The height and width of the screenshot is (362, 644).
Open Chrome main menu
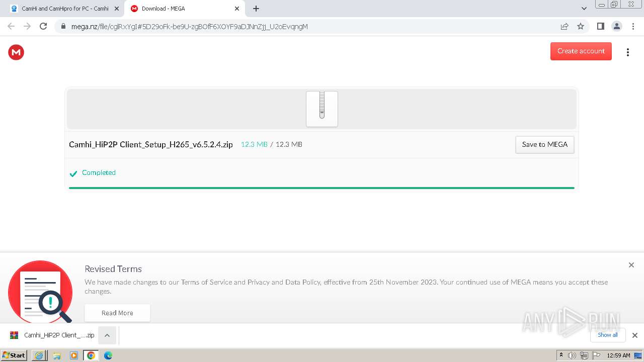[x=633, y=26]
